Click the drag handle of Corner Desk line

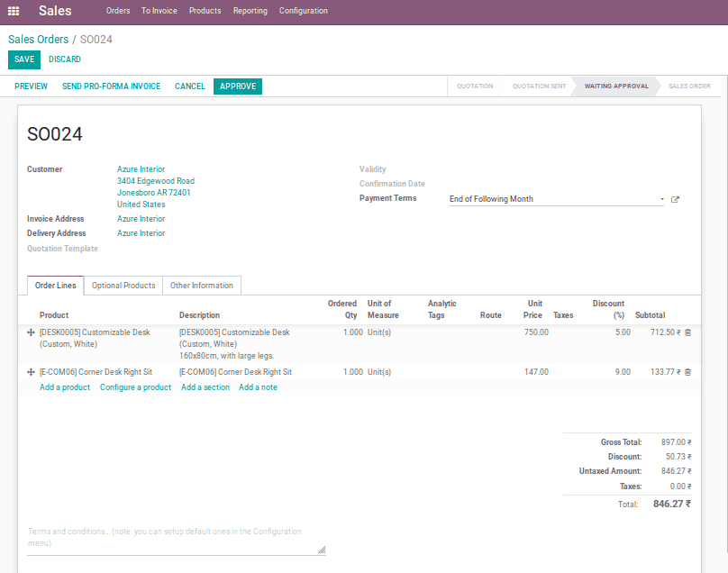click(32, 372)
